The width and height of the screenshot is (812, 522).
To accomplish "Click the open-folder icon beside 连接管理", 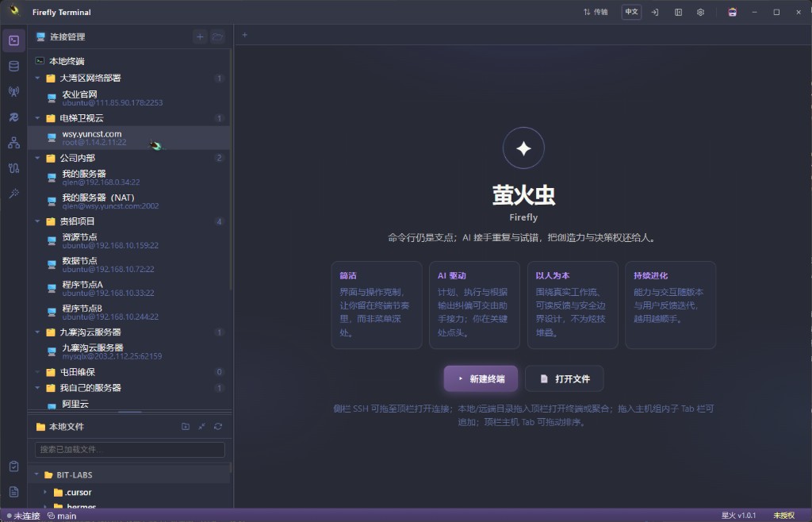I will 218,36.
